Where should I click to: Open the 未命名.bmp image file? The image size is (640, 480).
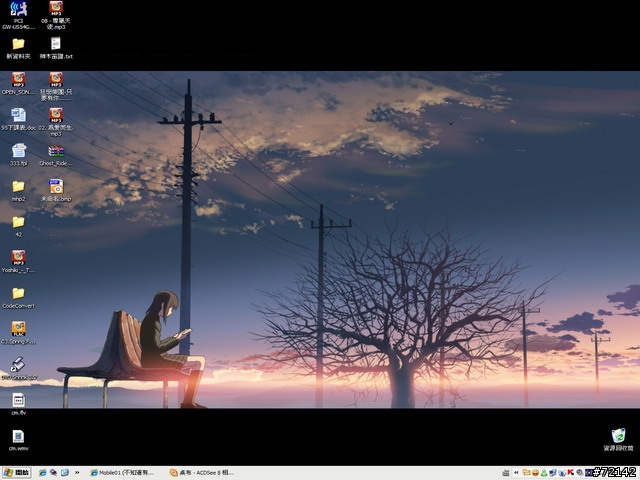(x=56, y=187)
